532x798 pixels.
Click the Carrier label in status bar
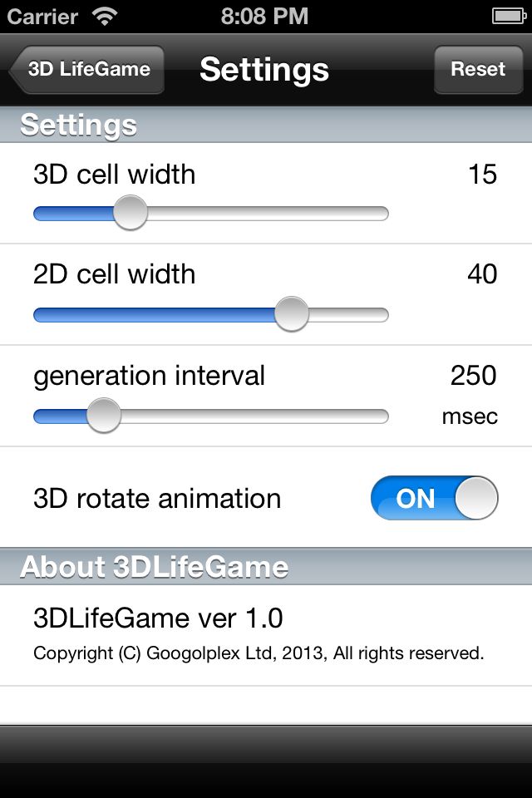(42, 17)
